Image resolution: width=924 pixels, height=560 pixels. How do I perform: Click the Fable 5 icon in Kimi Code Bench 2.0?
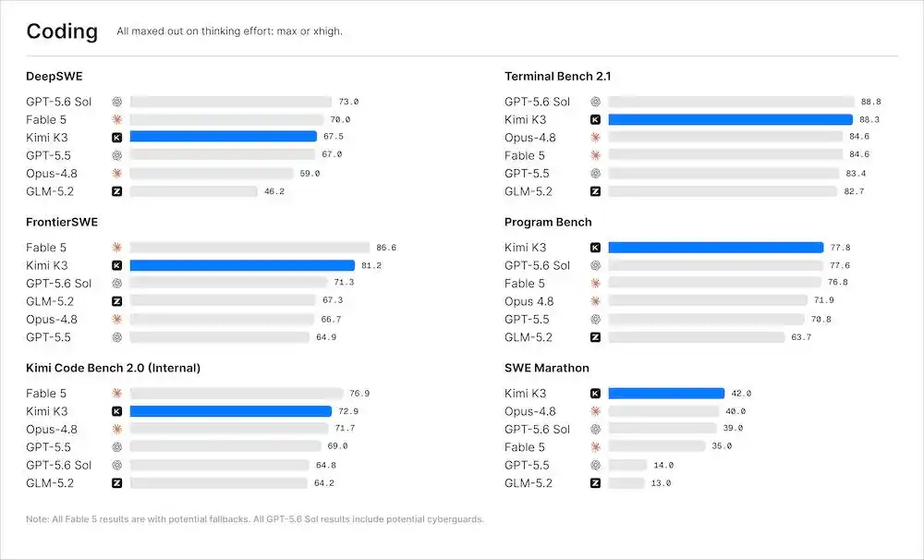pyautogui.click(x=116, y=393)
